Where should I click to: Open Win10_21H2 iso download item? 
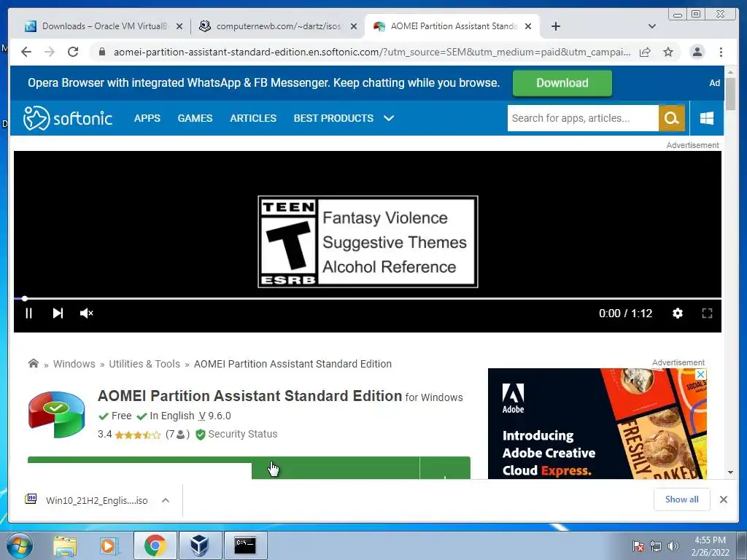pyautogui.click(x=87, y=500)
